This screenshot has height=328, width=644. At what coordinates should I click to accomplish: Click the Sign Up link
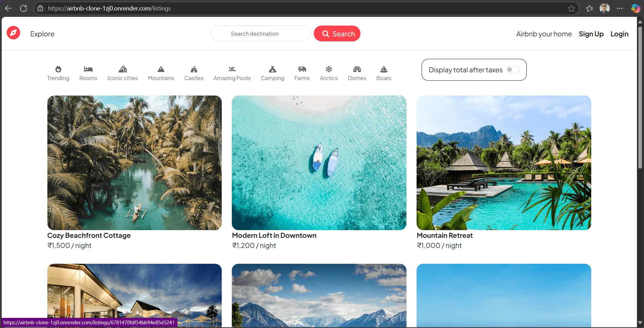[x=591, y=34]
